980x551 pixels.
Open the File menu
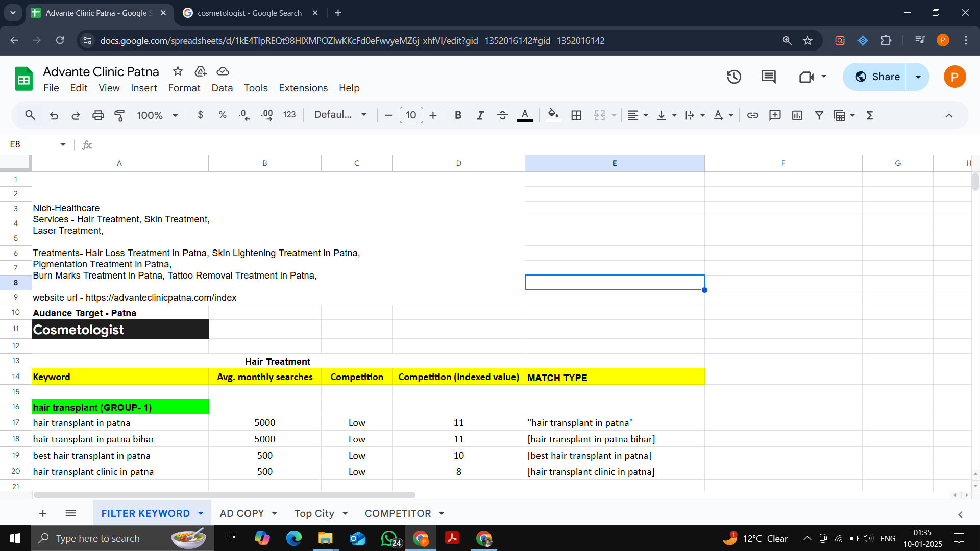(51, 88)
